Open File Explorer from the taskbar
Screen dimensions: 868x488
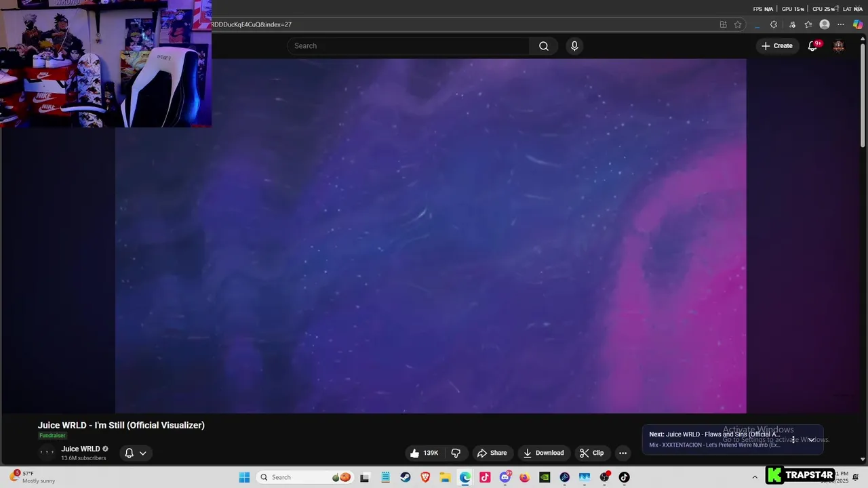click(445, 477)
